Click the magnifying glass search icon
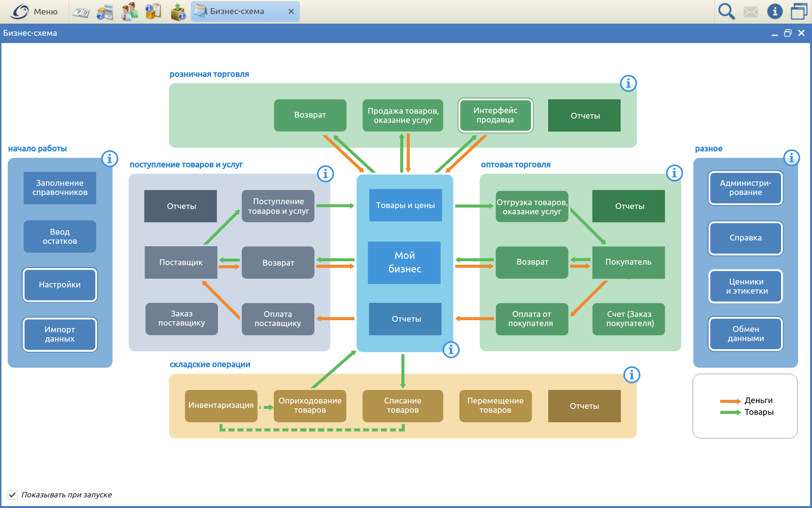Image resolution: width=812 pixels, height=508 pixels. (x=726, y=11)
